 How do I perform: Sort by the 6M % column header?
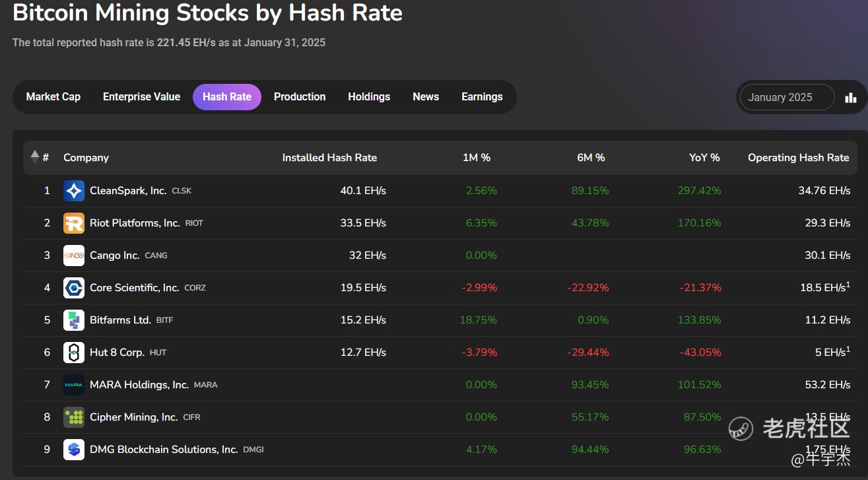click(x=591, y=158)
